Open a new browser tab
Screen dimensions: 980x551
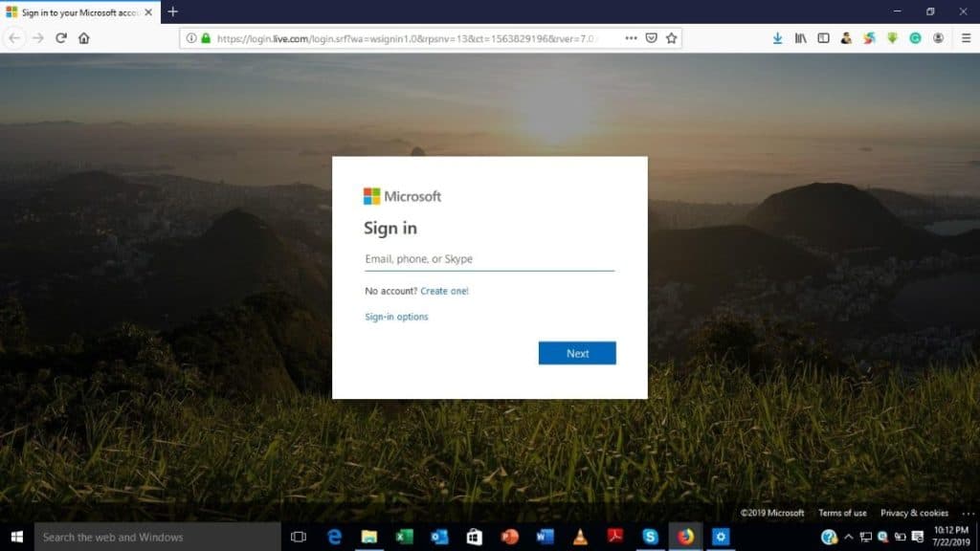[x=173, y=11]
